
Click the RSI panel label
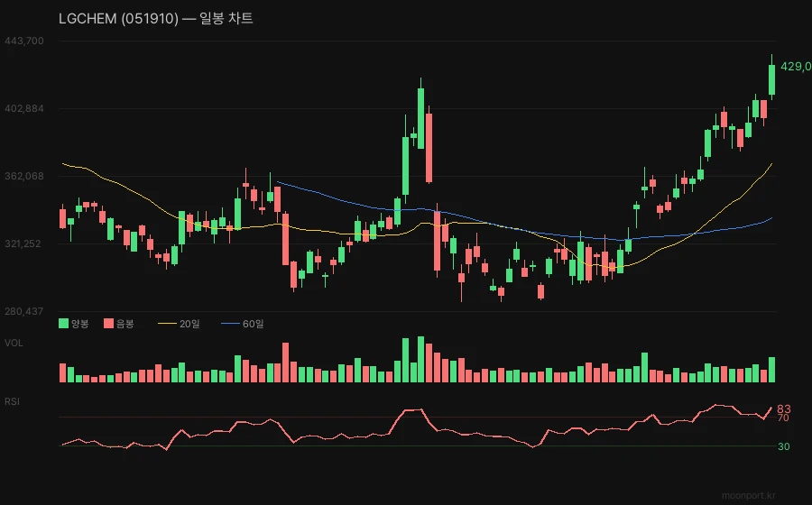pos(12,401)
